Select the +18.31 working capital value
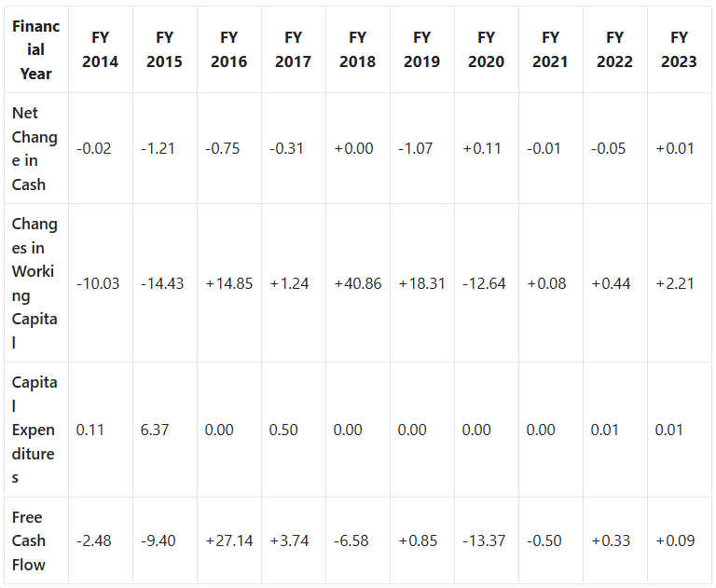 (x=421, y=283)
